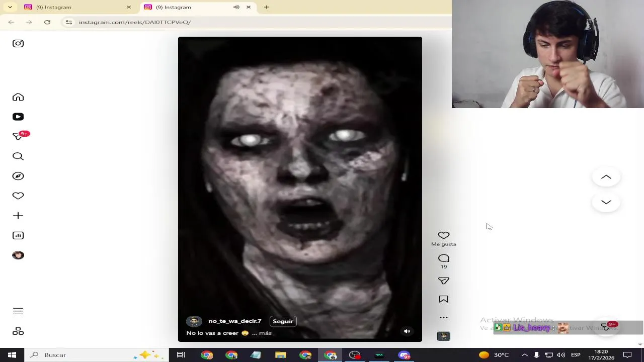Open the volume control in tray
Image resolution: width=644 pixels, height=362 pixels.
[x=561, y=355]
